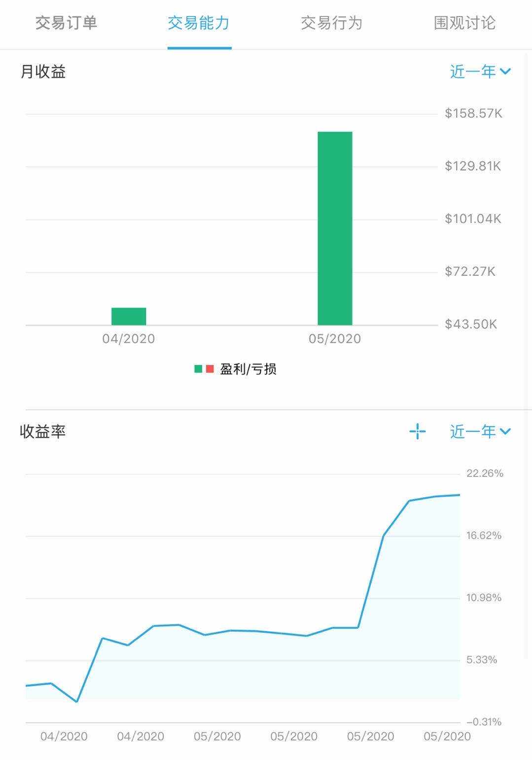Tap the 04/2020 green profit bar
The height and width of the screenshot is (760, 532).
click(x=129, y=317)
